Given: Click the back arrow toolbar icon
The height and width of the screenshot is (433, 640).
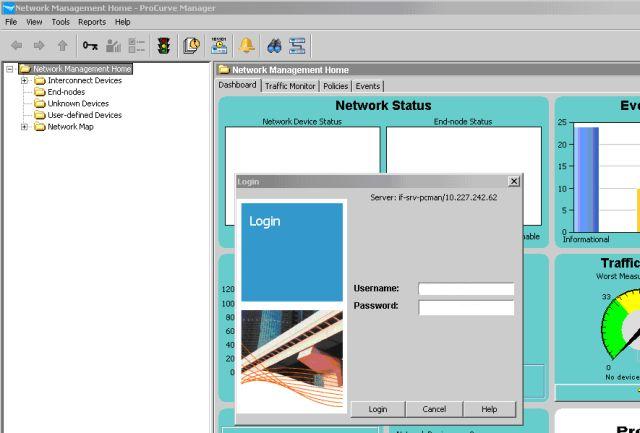Looking at the screenshot, I should (16, 45).
